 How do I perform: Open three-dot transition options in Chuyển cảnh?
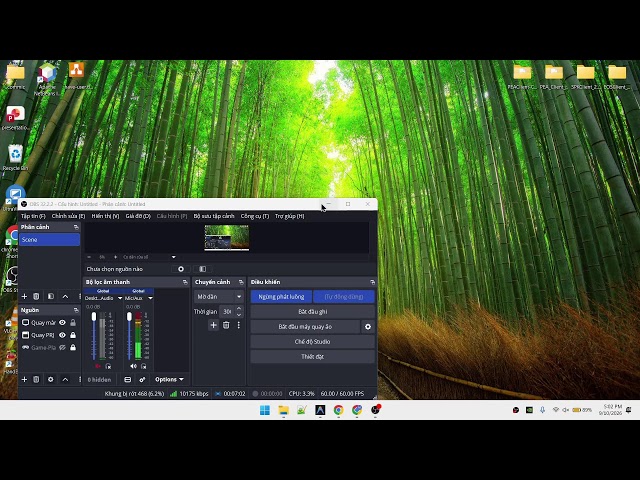(238, 325)
